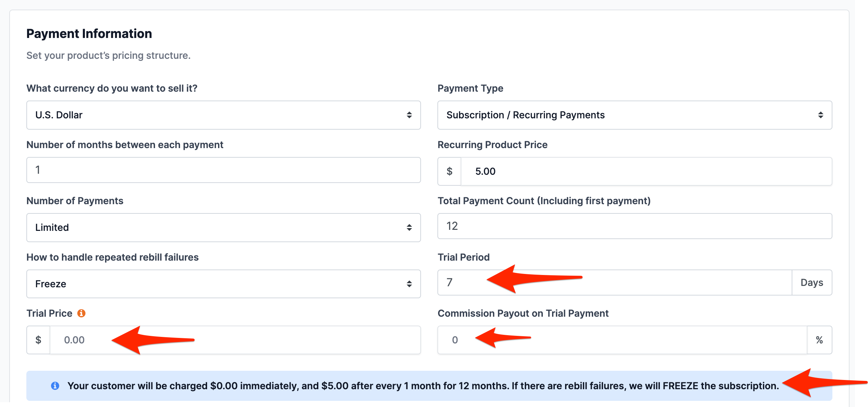Click the Trial Price label

49,313
